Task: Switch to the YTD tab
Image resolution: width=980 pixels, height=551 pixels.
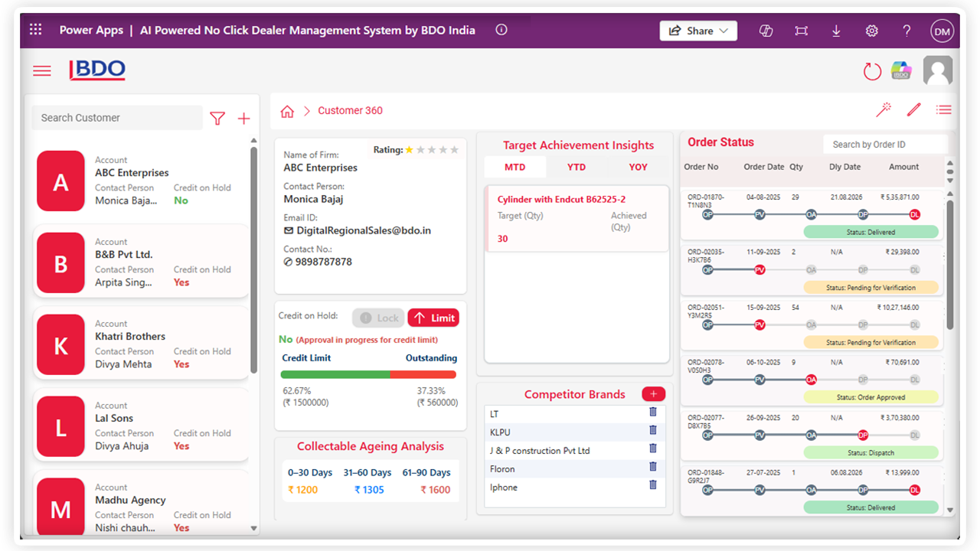Action: coord(577,167)
